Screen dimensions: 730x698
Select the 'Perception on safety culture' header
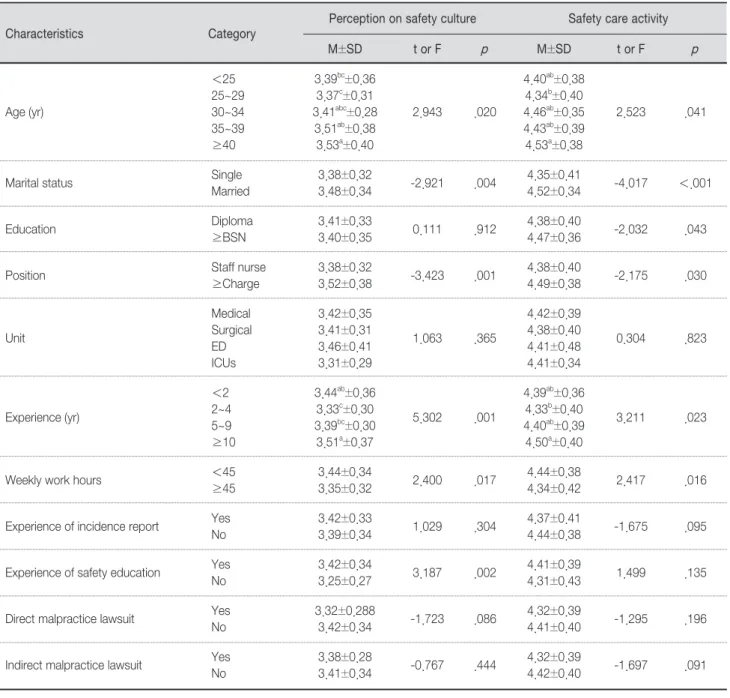click(402, 19)
